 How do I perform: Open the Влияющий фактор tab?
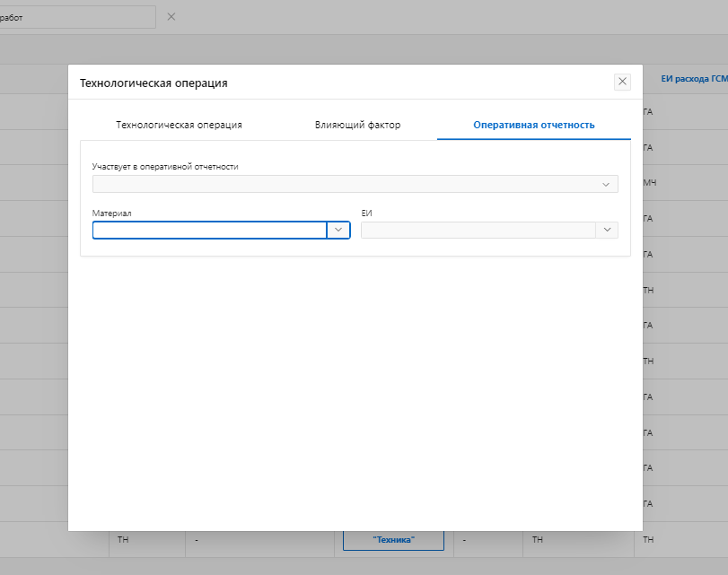[357, 125]
